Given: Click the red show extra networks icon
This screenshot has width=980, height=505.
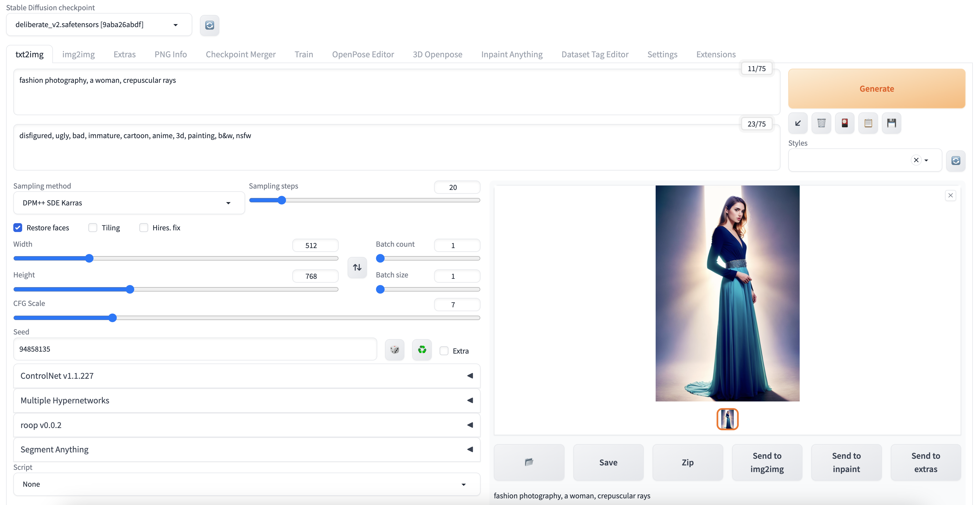Looking at the screenshot, I should pos(845,123).
